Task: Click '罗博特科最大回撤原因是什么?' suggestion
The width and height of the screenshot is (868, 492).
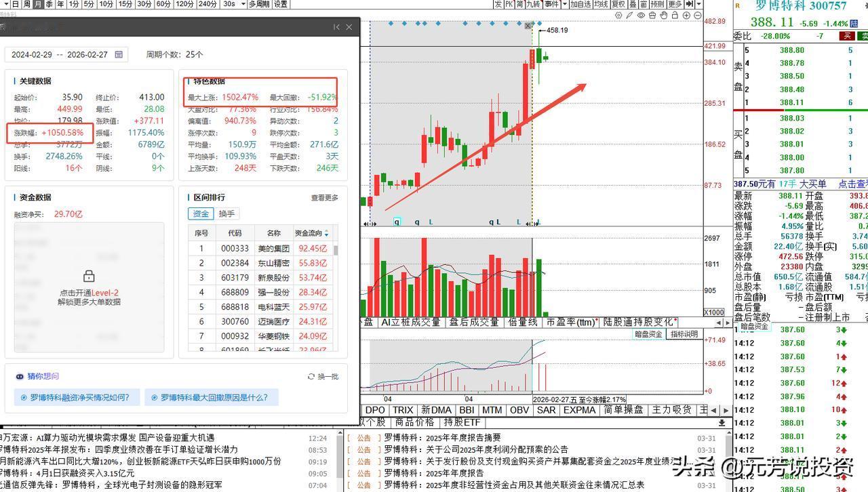Action: [x=212, y=398]
